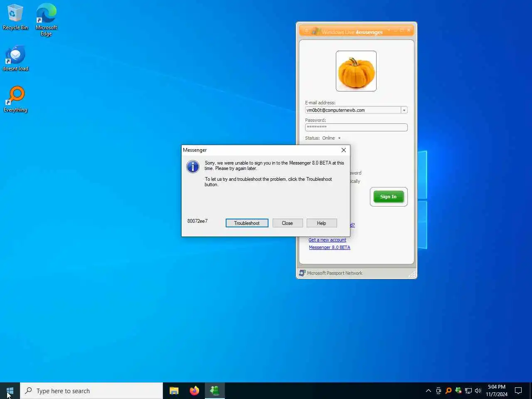Show hidden system tray icons

[x=429, y=391]
